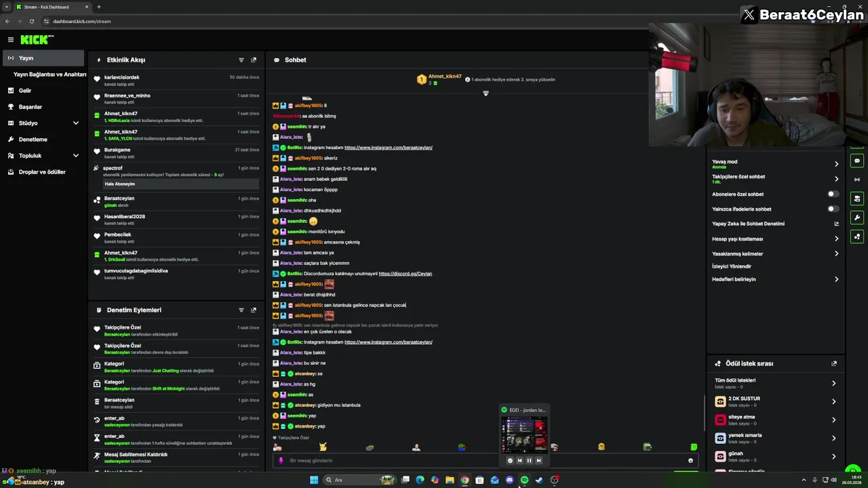Toggle Abonelere özel sohbet switch
Image resolution: width=868 pixels, height=488 pixels.
[833, 195]
